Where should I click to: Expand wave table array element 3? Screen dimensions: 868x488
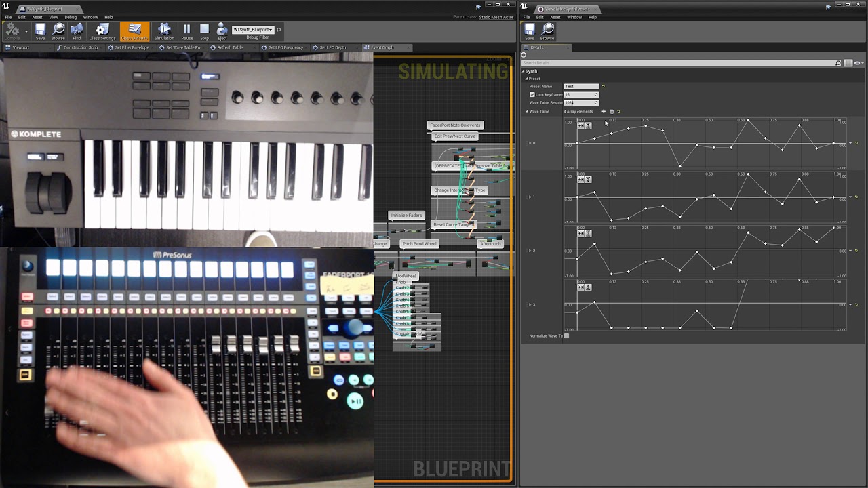(x=530, y=305)
